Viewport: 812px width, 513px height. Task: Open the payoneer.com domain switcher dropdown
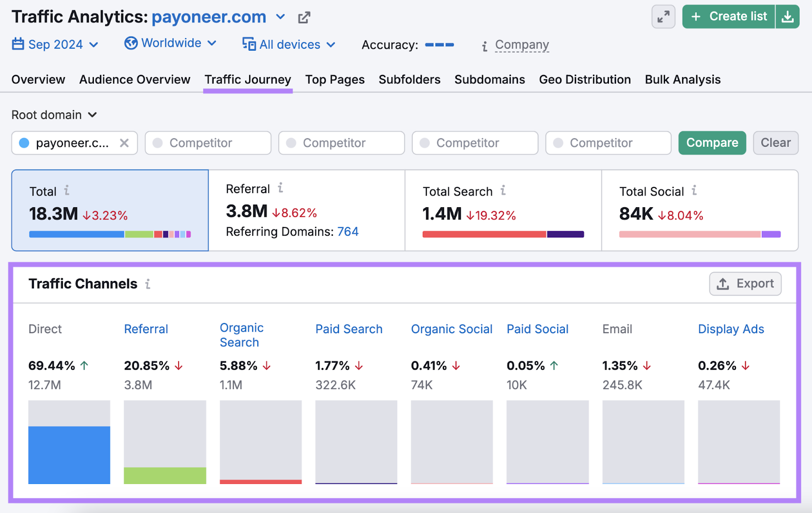click(x=281, y=17)
